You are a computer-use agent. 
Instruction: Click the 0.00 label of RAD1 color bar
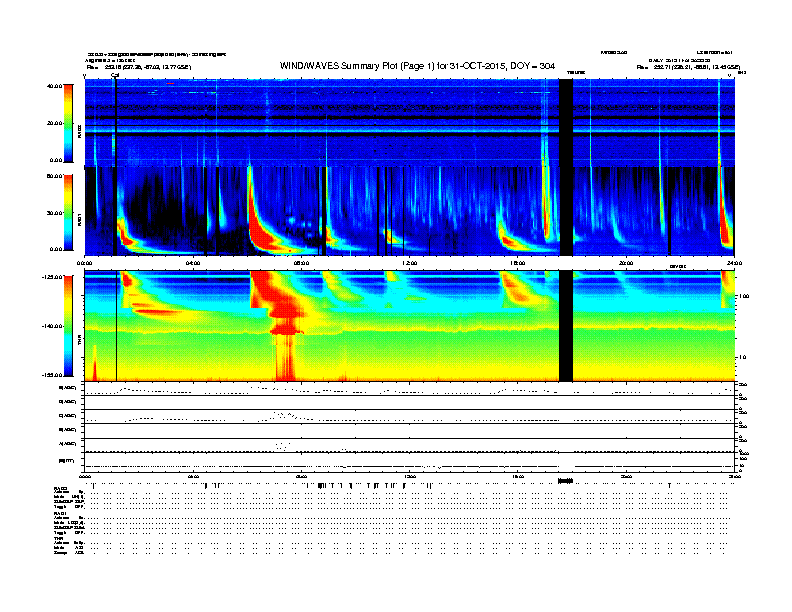pyautogui.click(x=56, y=249)
